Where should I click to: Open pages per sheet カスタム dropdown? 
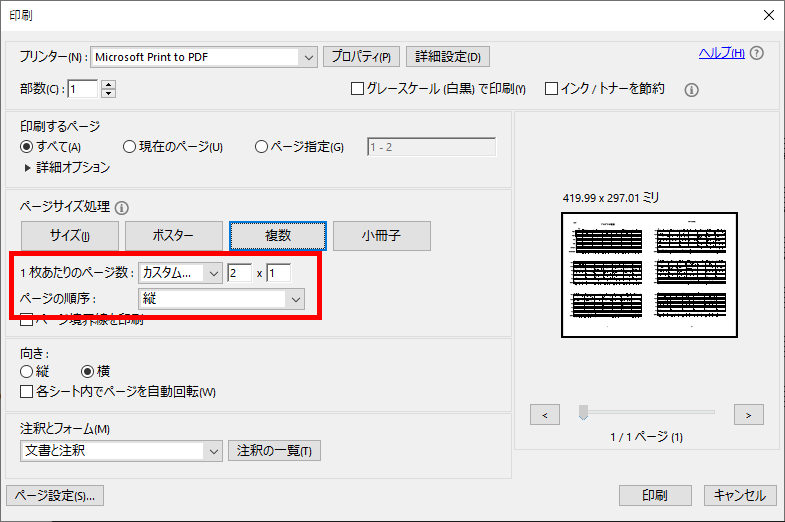coord(181,273)
